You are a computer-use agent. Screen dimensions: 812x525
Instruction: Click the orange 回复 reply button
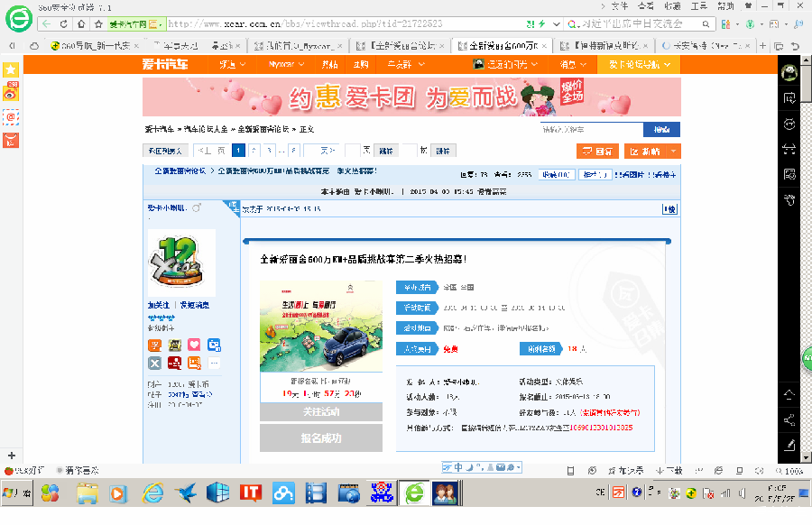click(x=597, y=152)
